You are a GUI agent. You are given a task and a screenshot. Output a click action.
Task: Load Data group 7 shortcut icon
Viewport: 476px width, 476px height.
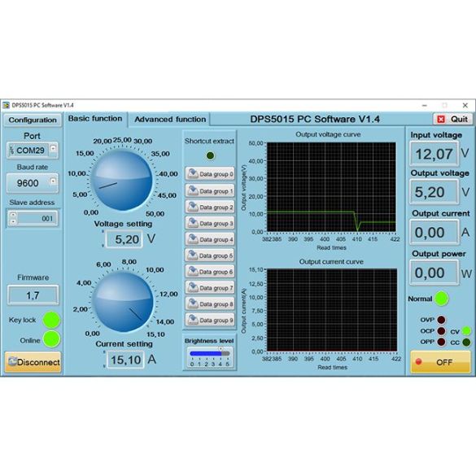point(193,287)
